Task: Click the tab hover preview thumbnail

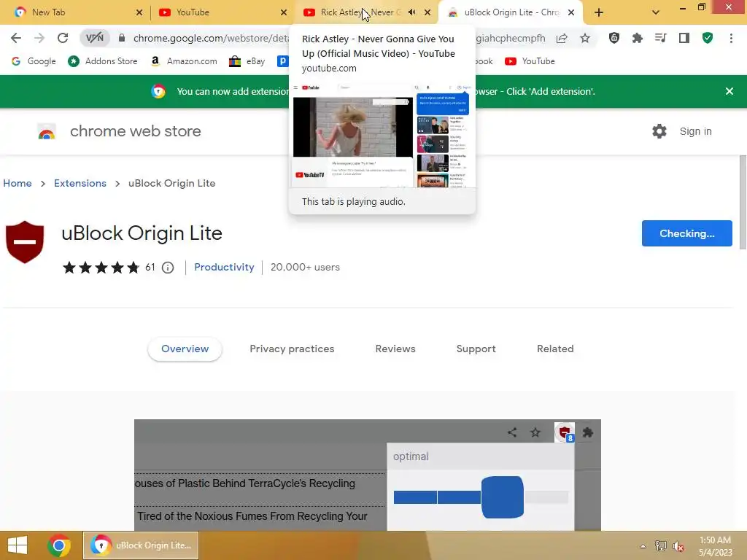Action: pos(382,136)
